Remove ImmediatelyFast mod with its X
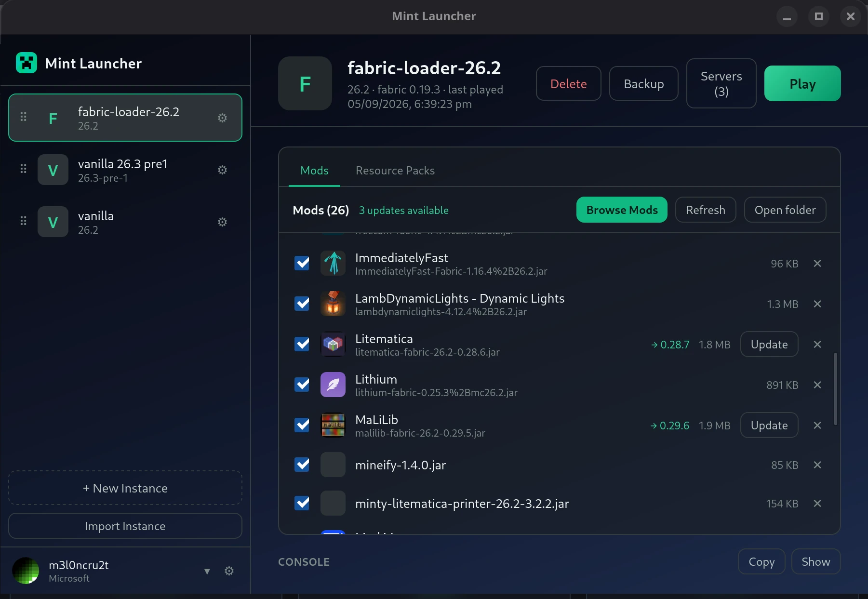Screen dimensions: 868x599 tap(817, 264)
